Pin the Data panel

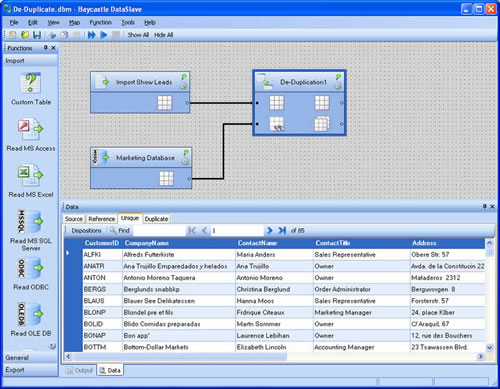tap(485, 207)
